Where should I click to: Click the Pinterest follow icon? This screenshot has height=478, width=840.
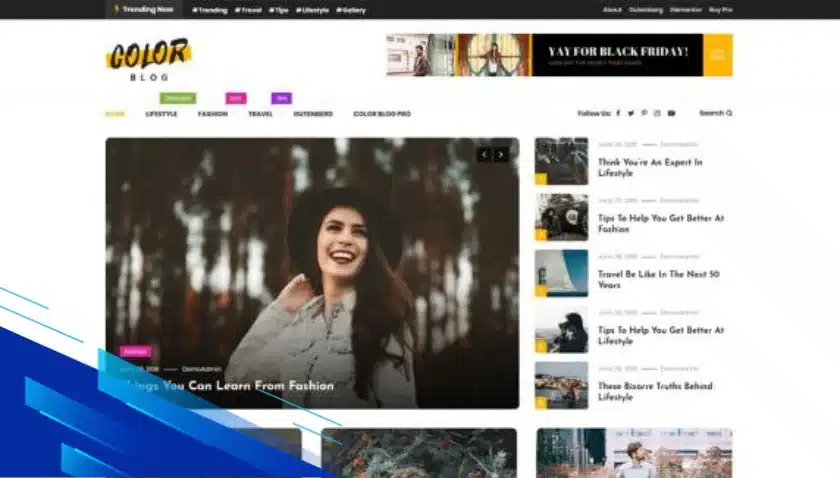tap(644, 113)
